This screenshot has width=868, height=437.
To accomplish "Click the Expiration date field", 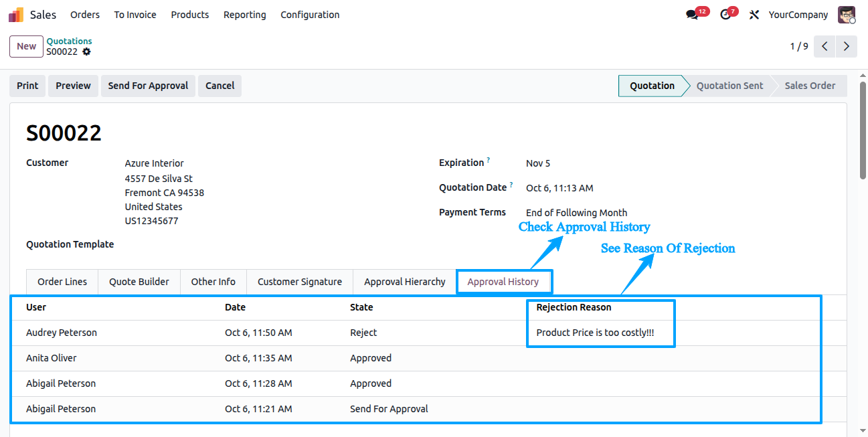I will pos(538,163).
